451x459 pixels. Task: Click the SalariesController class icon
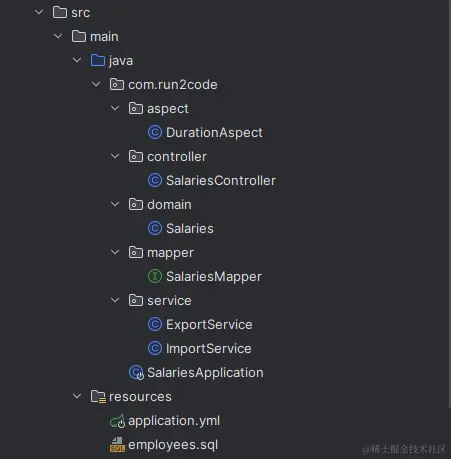pyautogui.click(x=155, y=180)
